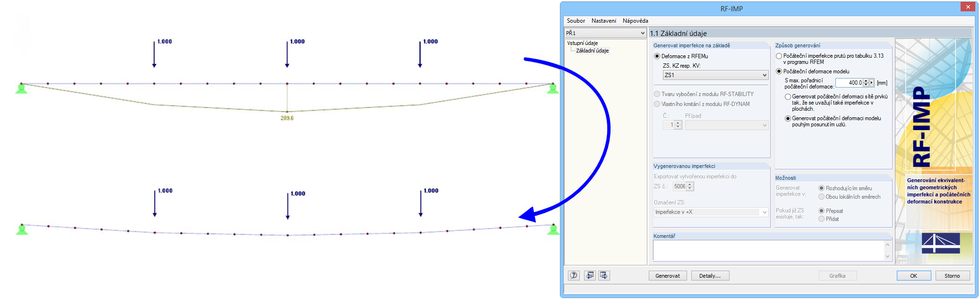The height and width of the screenshot is (299, 980).
Task: Click the Generovat button
Action: pyautogui.click(x=667, y=276)
